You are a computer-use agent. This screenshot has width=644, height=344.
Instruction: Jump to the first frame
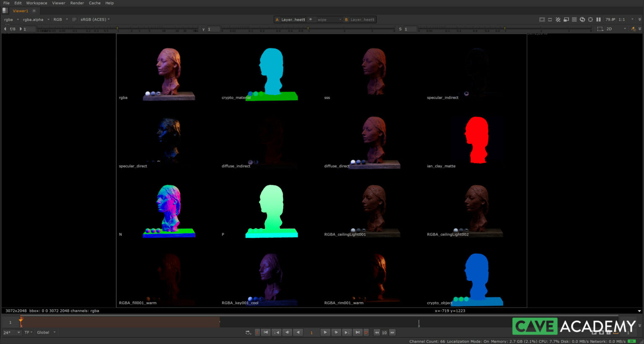[x=265, y=332]
